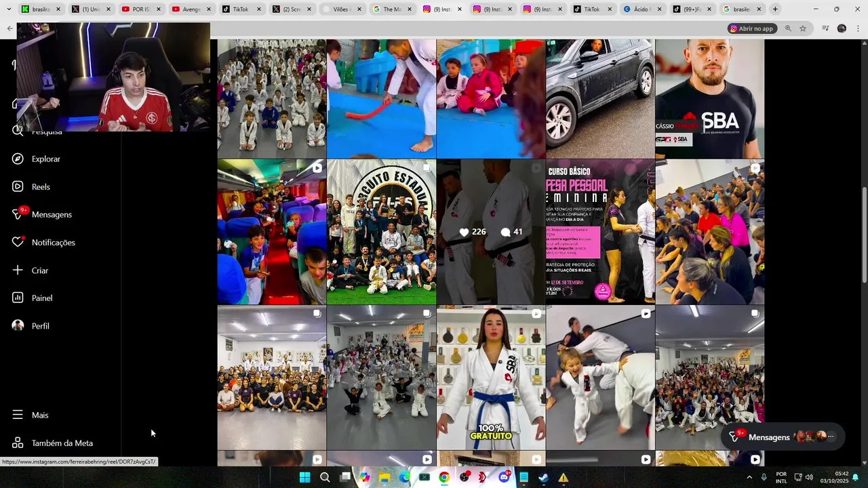Switch to the brasilra Kick tab
Viewport: 868px width, 488px height.
click(41, 9)
